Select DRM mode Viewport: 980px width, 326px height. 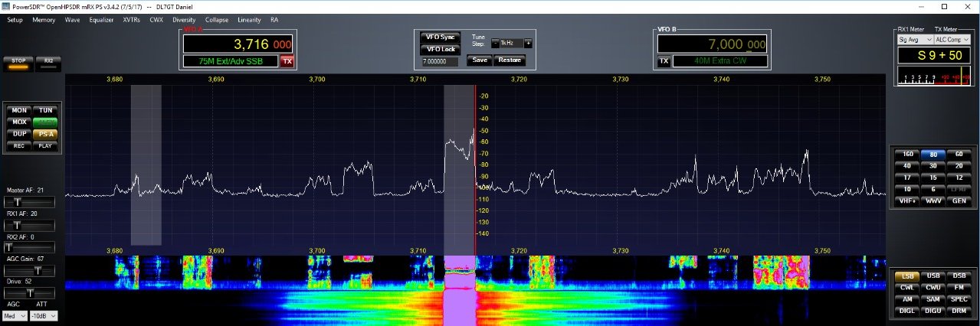(x=959, y=311)
